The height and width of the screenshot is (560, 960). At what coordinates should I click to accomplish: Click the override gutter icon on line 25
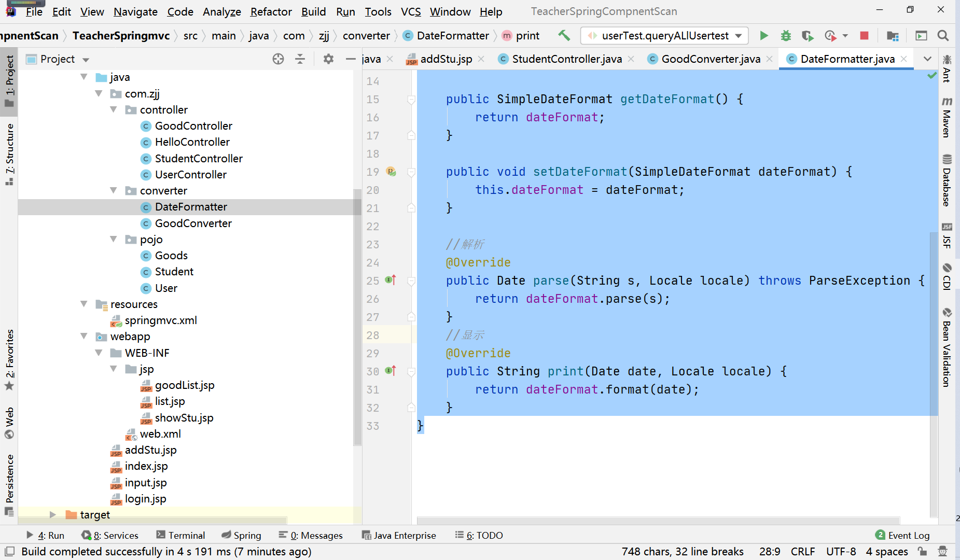tap(391, 280)
